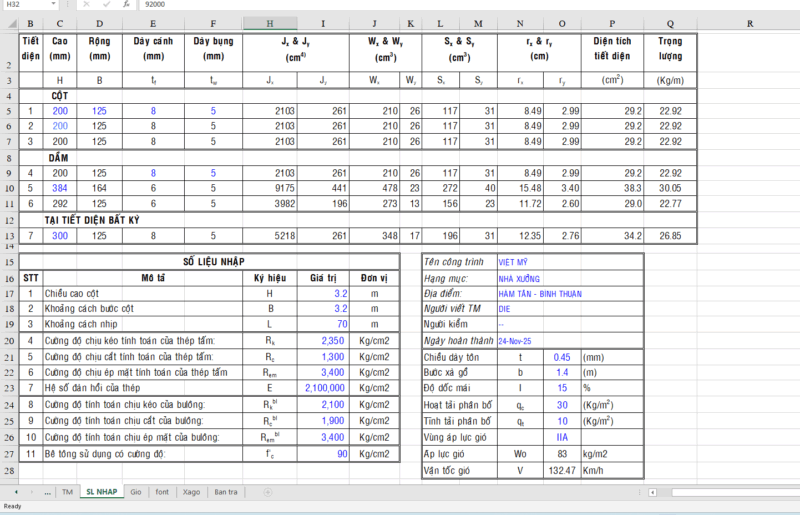
Task: Click the horizontal scrollbar track
Action: 740,492
